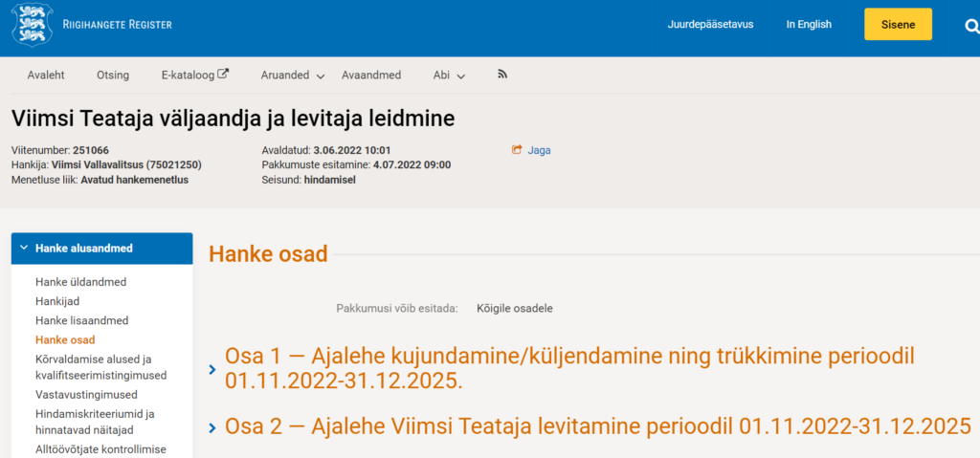
Task: Click the Hankija Viimsi Vallavalitsus (75021250) text
Action: click(126, 165)
